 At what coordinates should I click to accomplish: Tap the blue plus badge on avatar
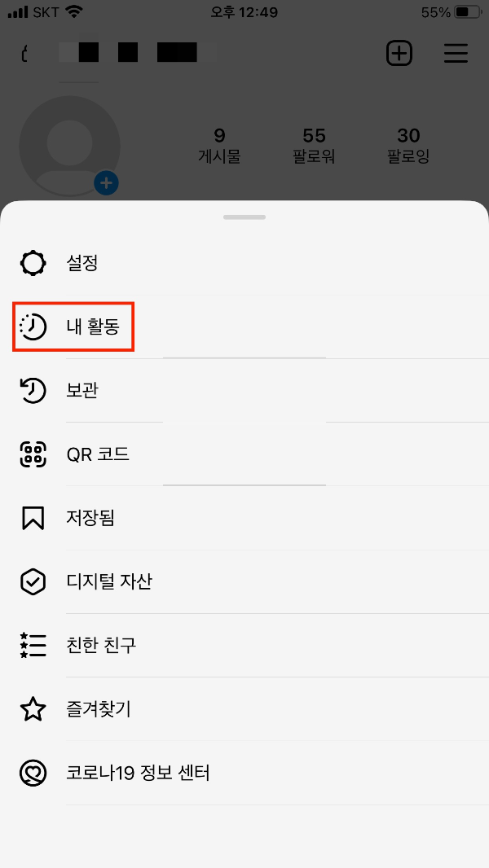(x=106, y=182)
